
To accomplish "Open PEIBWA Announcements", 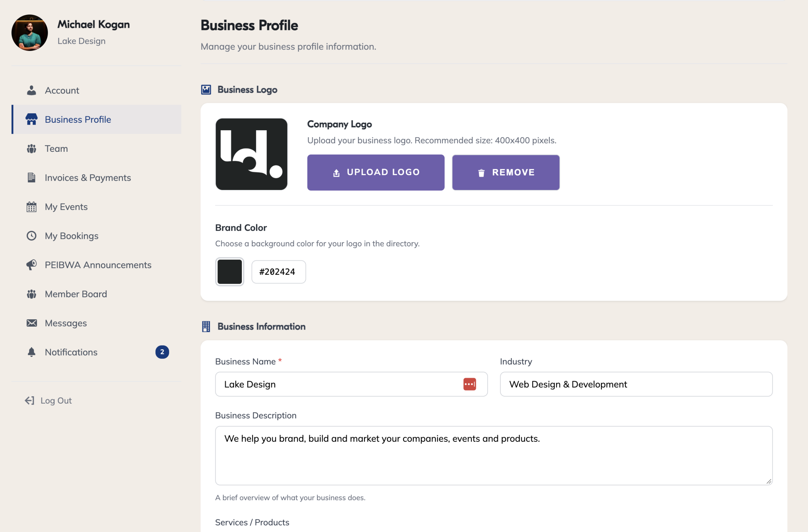I will 96,265.
